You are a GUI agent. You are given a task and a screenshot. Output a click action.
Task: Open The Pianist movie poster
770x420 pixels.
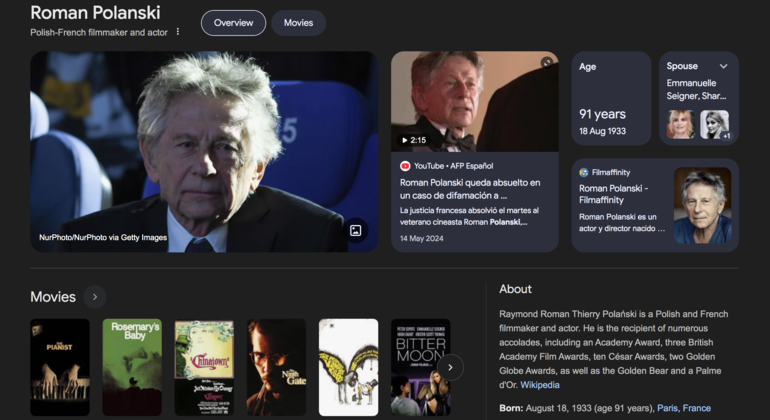pyautogui.click(x=60, y=367)
